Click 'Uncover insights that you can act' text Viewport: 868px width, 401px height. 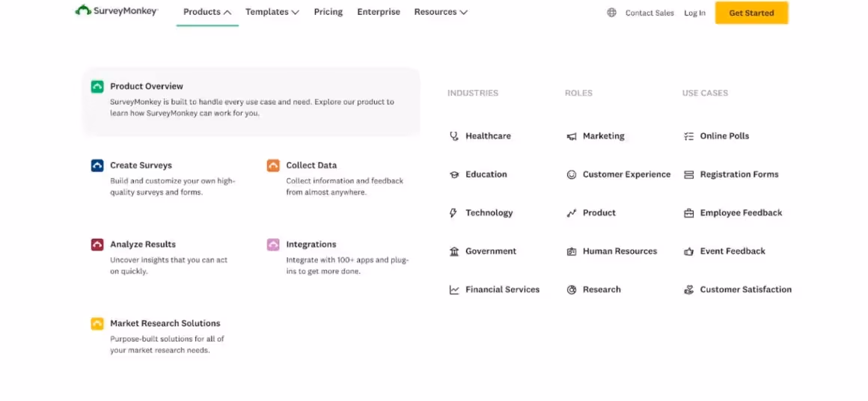169,266
